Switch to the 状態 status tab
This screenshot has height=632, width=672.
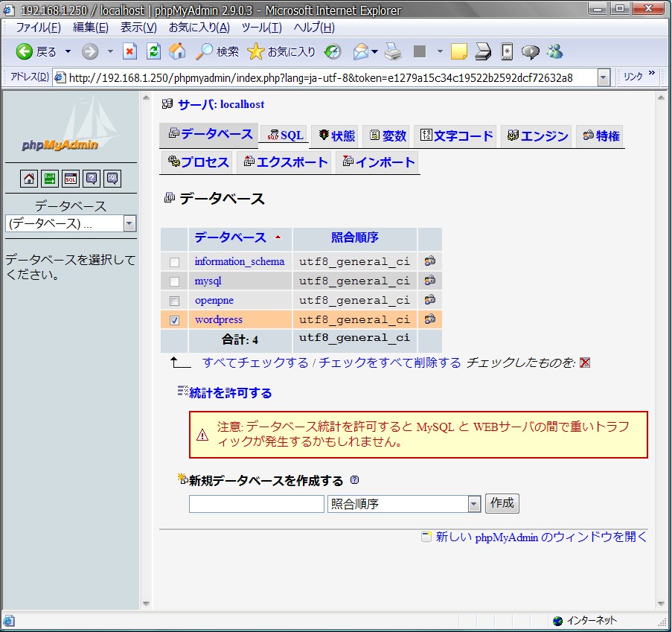[336, 136]
